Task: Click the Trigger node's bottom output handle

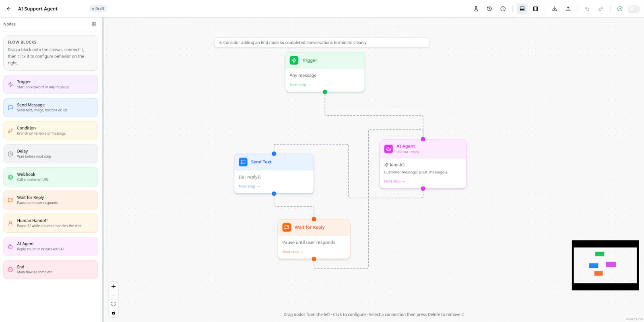Action: click(x=325, y=92)
